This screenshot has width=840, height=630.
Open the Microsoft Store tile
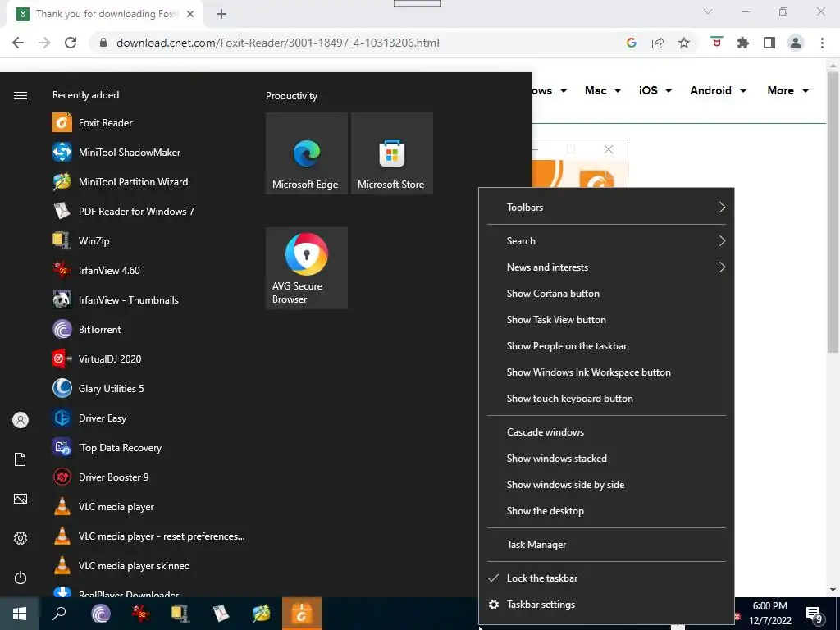click(391, 153)
